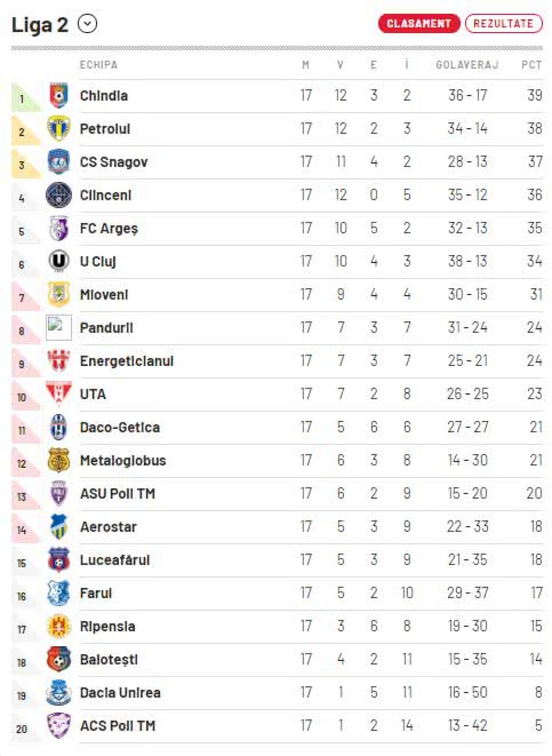Click the Petrolul club logo
This screenshot has width=552, height=756.
point(58,129)
